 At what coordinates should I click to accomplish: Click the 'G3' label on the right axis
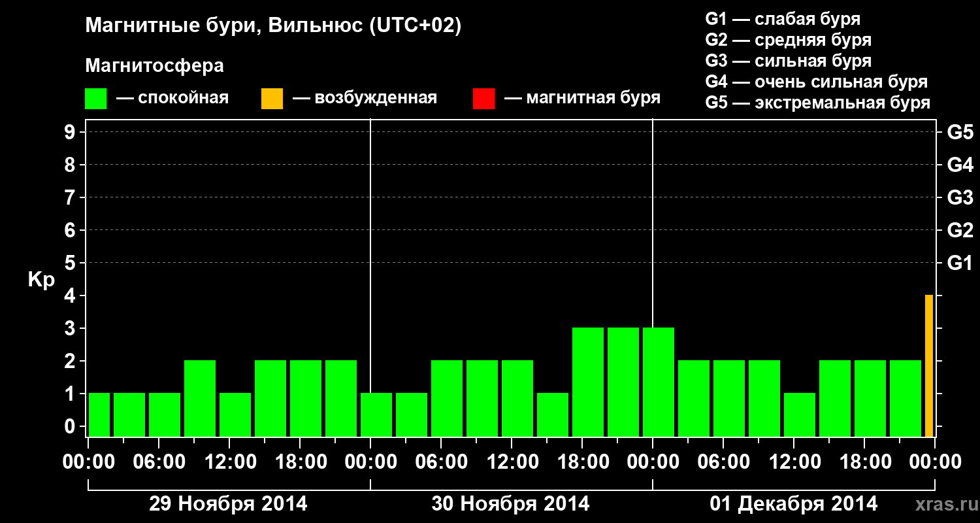pos(960,197)
